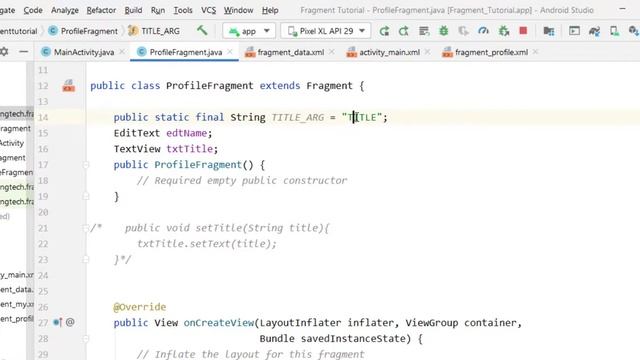This screenshot has width=640, height=360.
Task: Click the TITLE_ARG constant on line 14
Action: click(298, 118)
